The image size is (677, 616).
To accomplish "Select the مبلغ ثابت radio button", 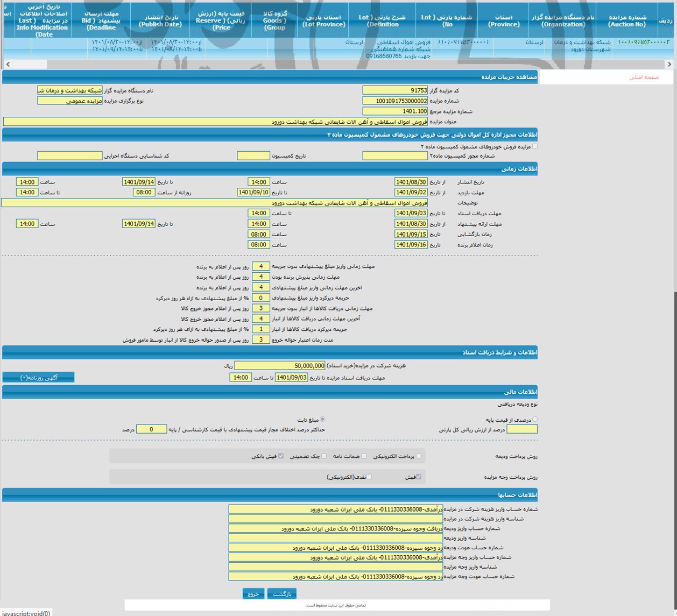I will tap(322, 419).
